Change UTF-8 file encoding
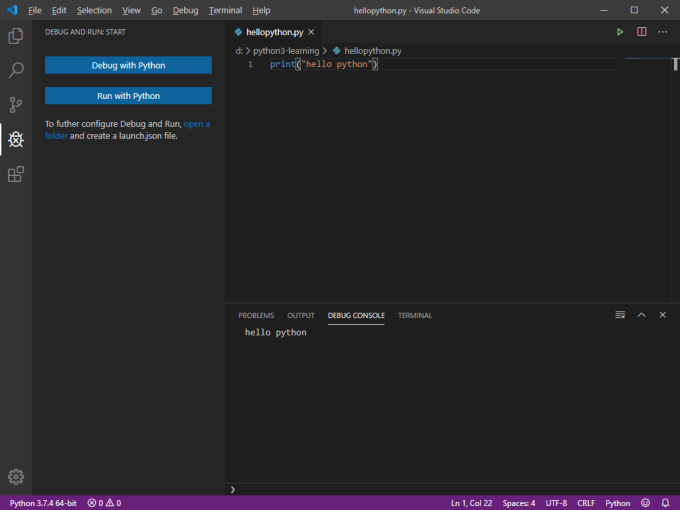Image resolution: width=680 pixels, height=510 pixels. (x=556, y=503)
